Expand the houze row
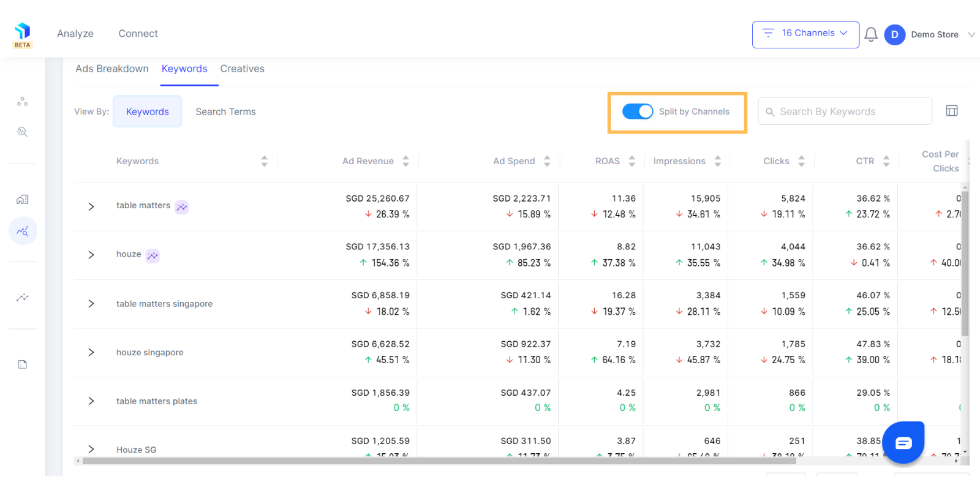The image size is (980, 490). (91, 255)
